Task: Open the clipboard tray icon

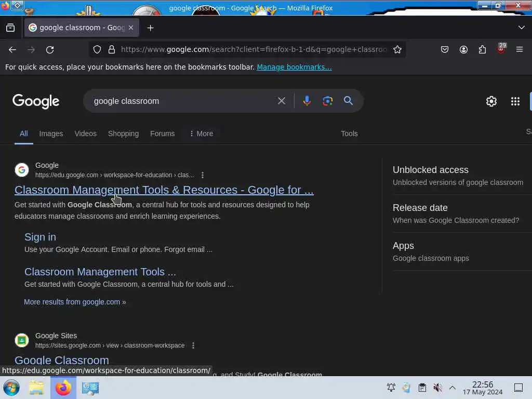Action: [422, 388]
